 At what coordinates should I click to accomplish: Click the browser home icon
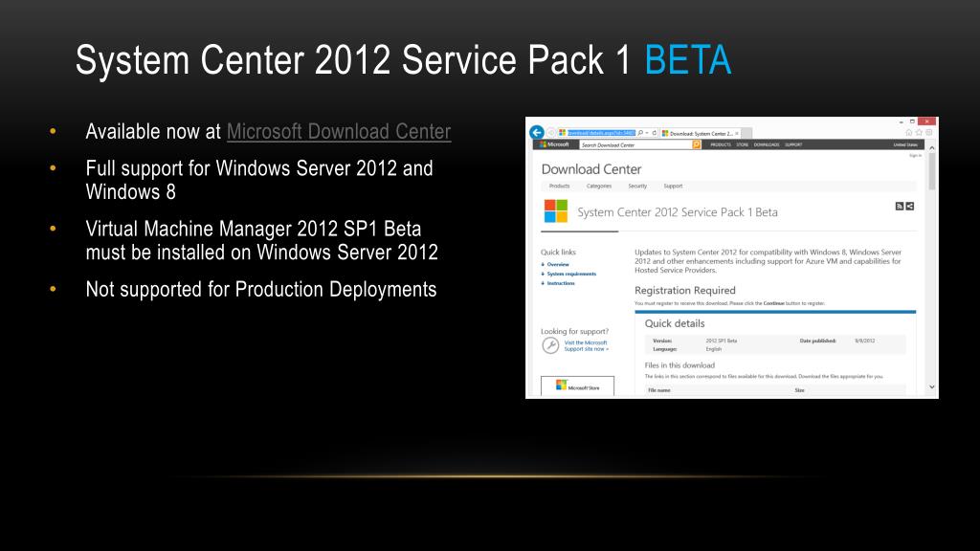point(909,132)
